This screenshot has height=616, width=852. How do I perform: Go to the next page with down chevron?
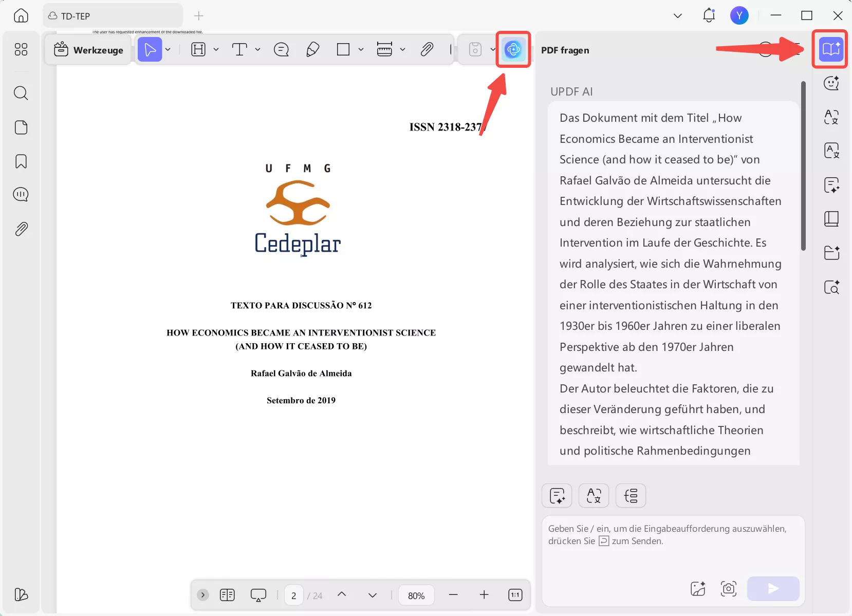point(373,595)
